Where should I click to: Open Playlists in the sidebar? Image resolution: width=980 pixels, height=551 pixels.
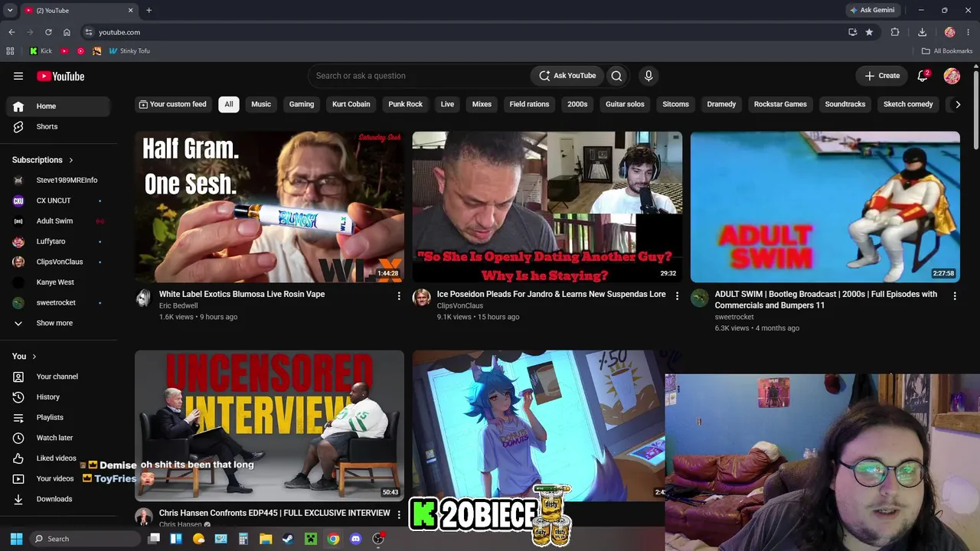58,417
